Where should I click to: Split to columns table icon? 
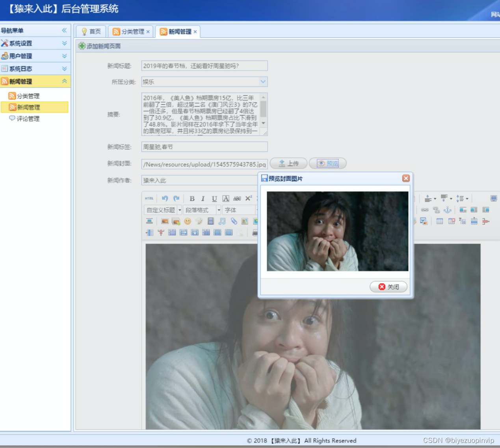(229, 233)
